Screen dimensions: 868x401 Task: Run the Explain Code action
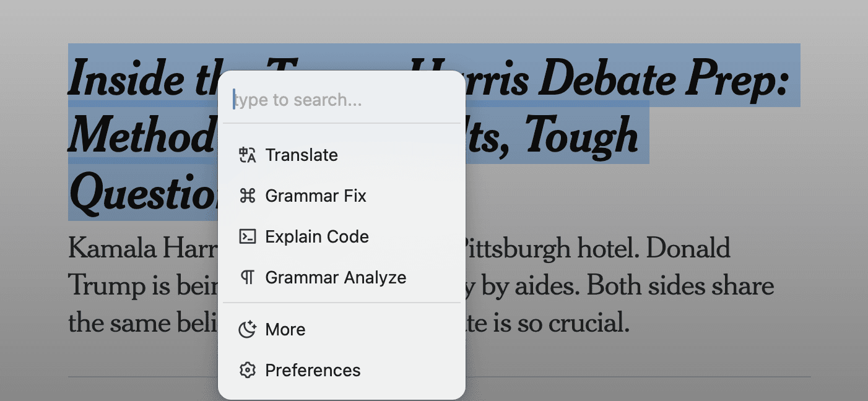tap(317, 237)
